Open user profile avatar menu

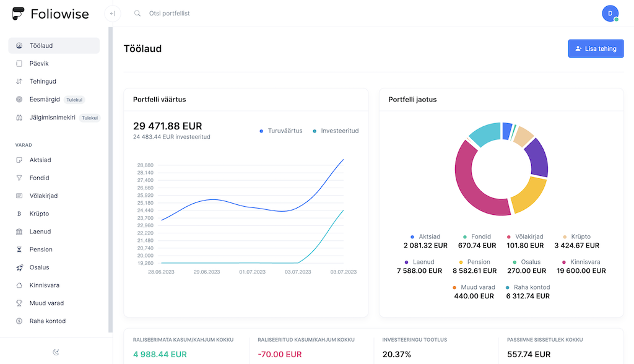(x=610, y=14)
